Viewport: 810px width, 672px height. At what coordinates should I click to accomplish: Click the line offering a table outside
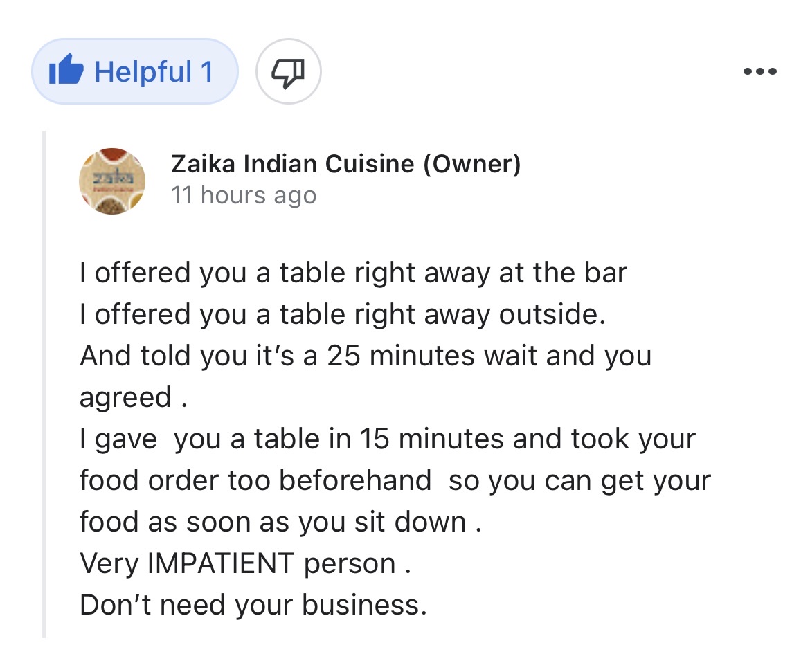pos(343,315)
